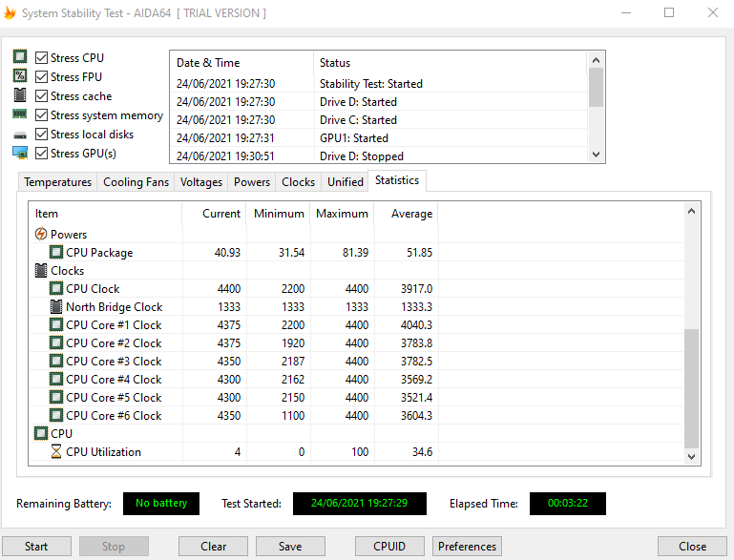Click the log list scroll up arrow

click(596, 60)
